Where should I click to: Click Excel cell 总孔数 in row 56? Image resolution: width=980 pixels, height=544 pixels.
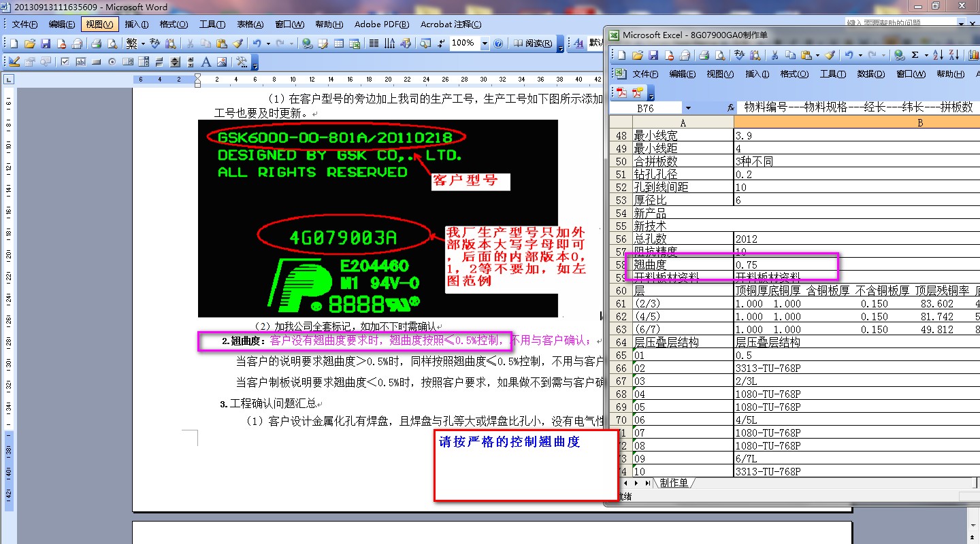(x=683, y=239)
